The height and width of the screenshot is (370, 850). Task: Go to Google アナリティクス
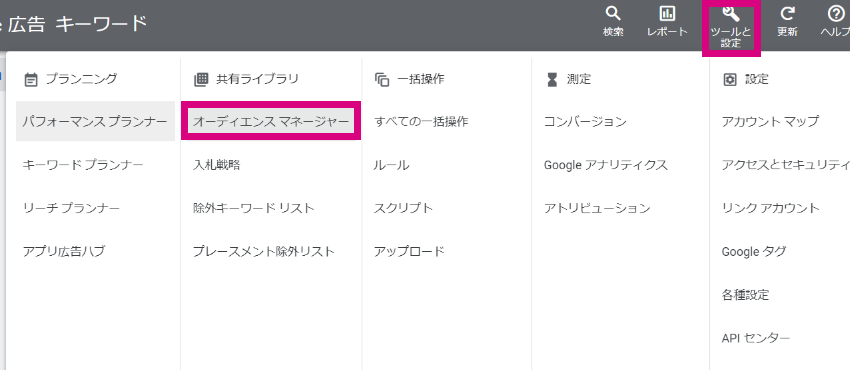coord(606,165)
